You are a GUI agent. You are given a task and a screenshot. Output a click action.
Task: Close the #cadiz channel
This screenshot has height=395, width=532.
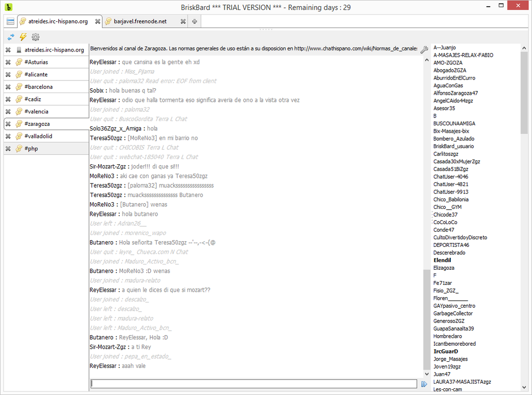[8, 99]
